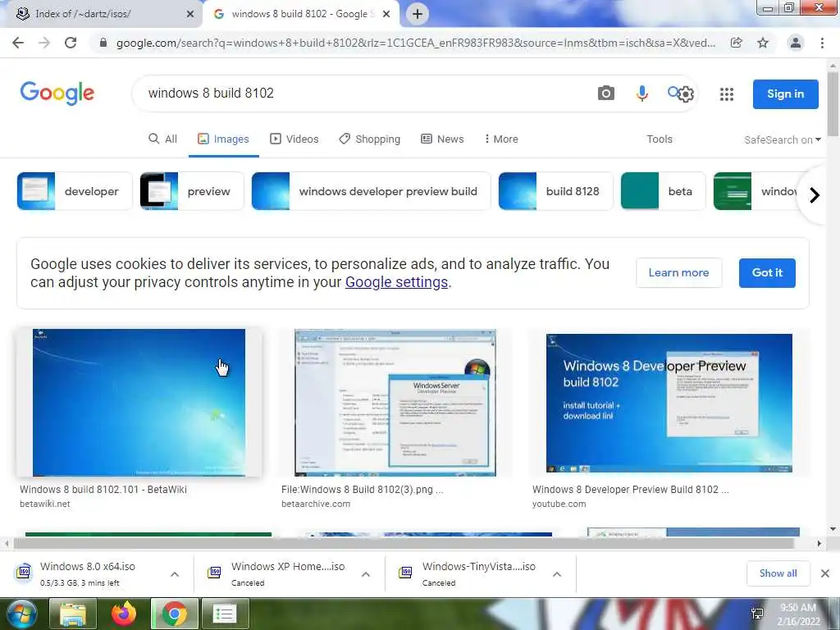
Task: Start voice search with the microphone
Action: pyautogui.click(x=641, y=94)
